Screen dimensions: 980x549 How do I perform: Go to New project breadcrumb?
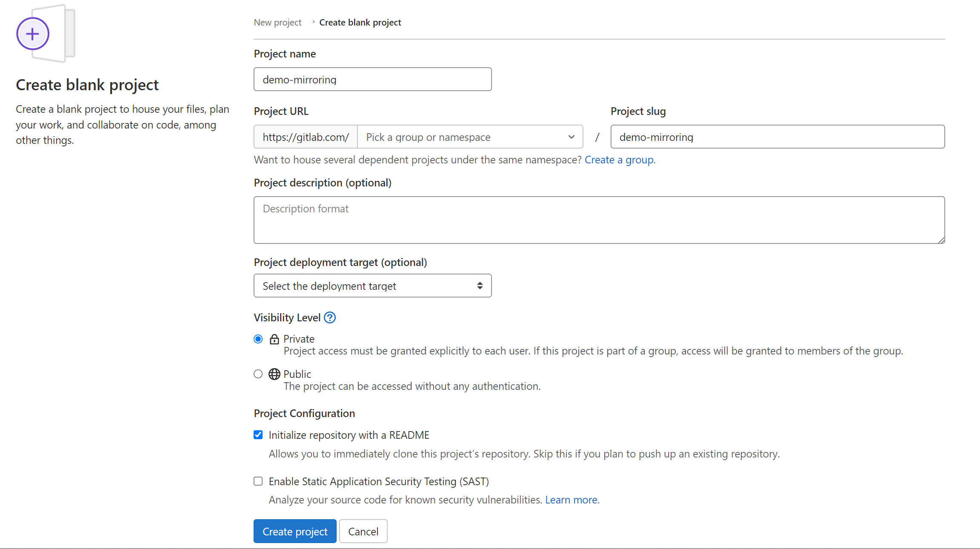pyautogui.click(x=277, y=23)
